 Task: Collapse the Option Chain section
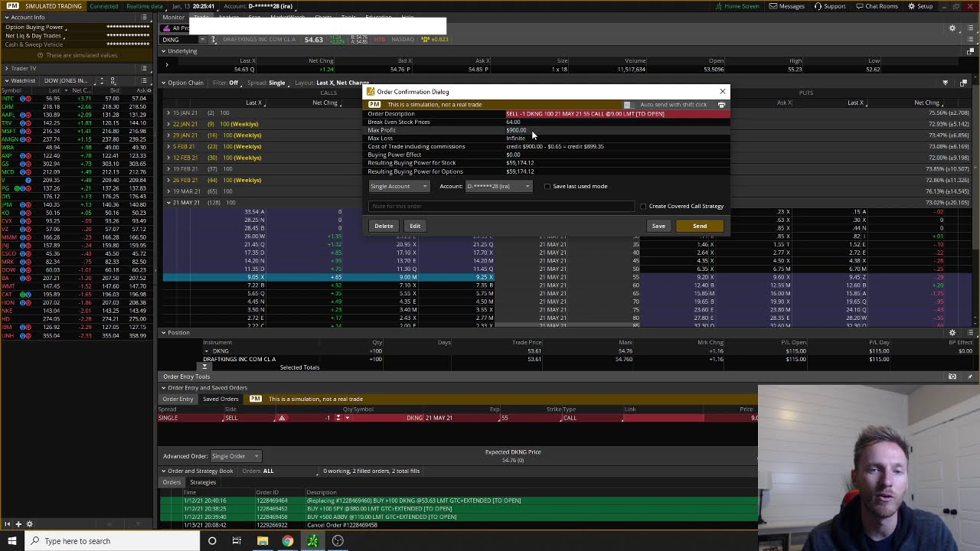tap(163, 83)
